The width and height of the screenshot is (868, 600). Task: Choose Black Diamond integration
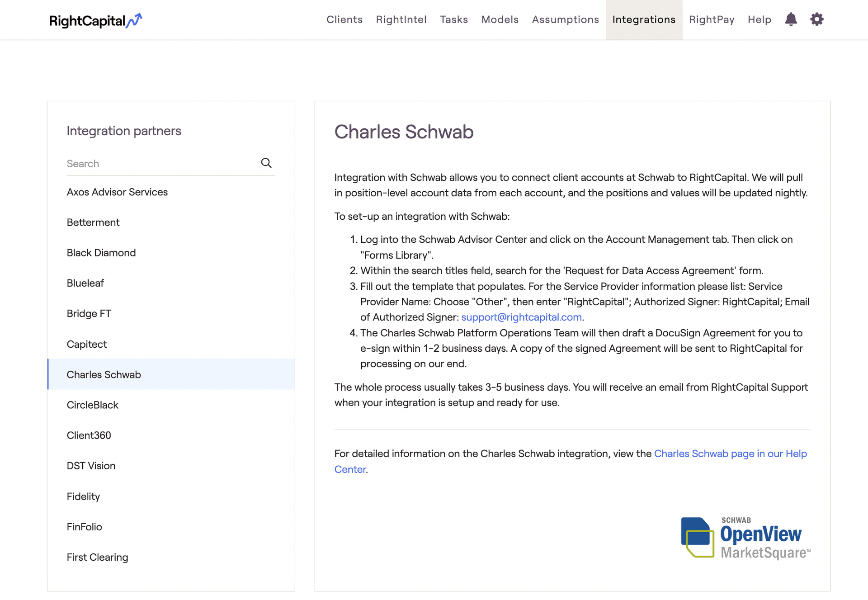coord(171,253)
